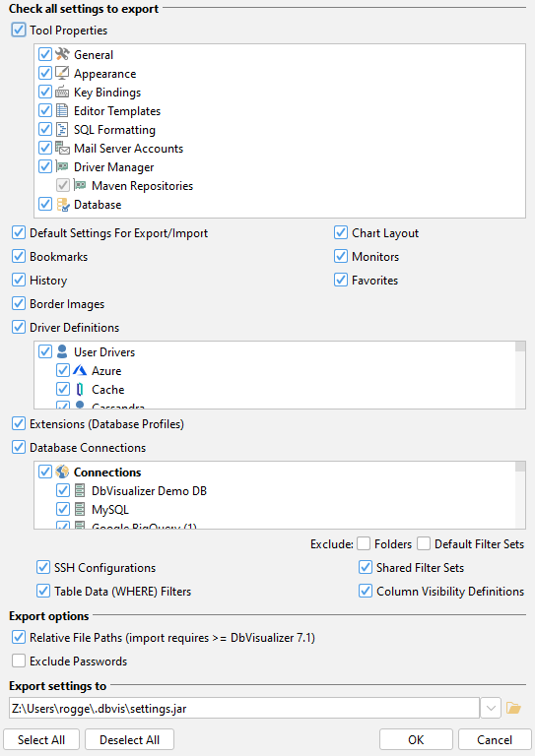Click the General tools icon

[x=62, y=54]
